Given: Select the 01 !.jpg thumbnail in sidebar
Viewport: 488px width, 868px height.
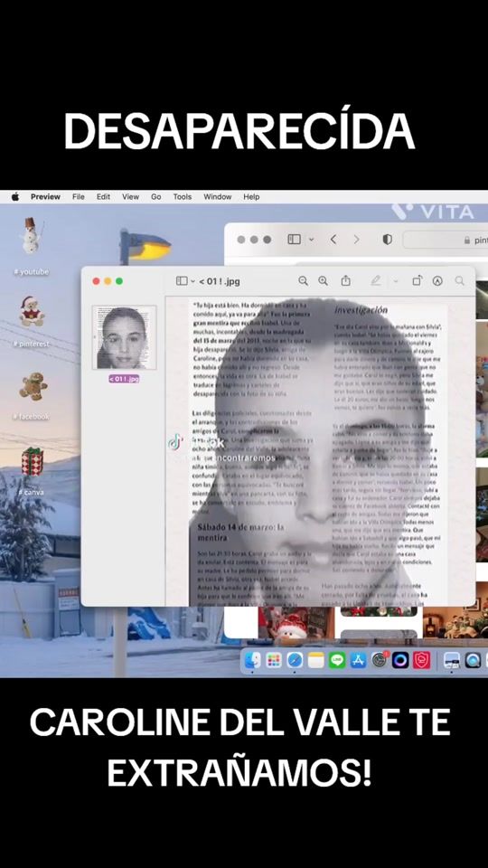Looking at the screenshot, I should pyautogui.click(x=124, y=337).
